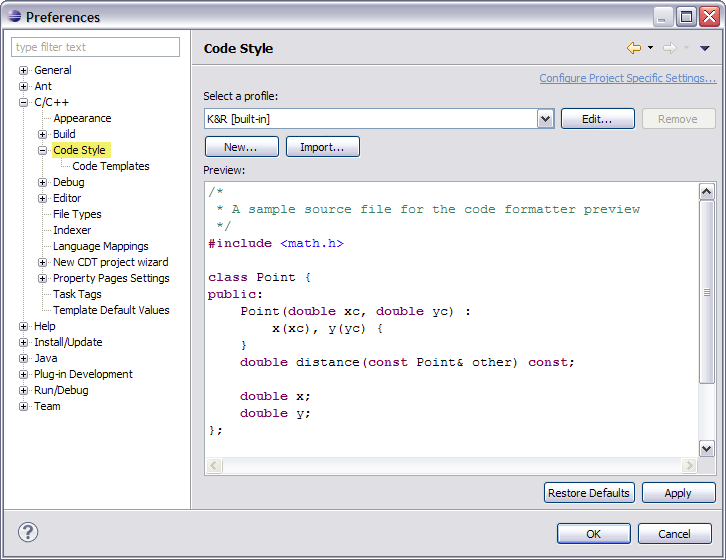Open the view menu triangle in header
The width and height of the screenshot is (726, 560).
[x=705, y=48]
